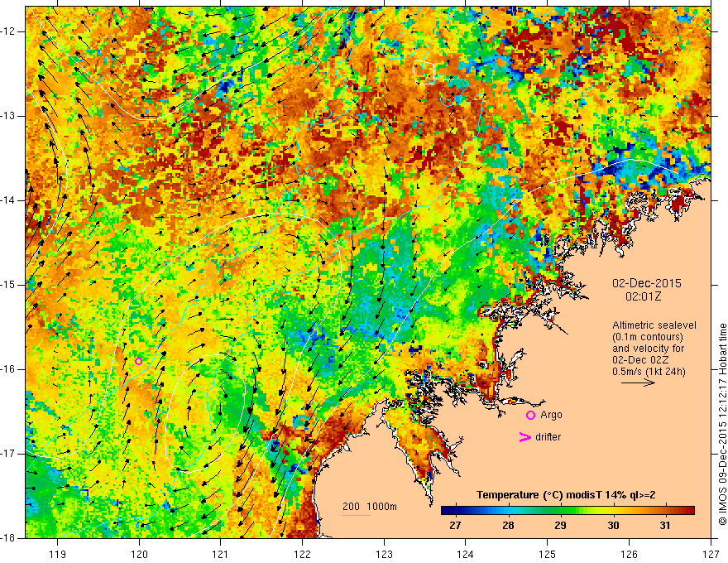
Task: Click the longitude axis label 126
Action: click(x=629, y=554)
